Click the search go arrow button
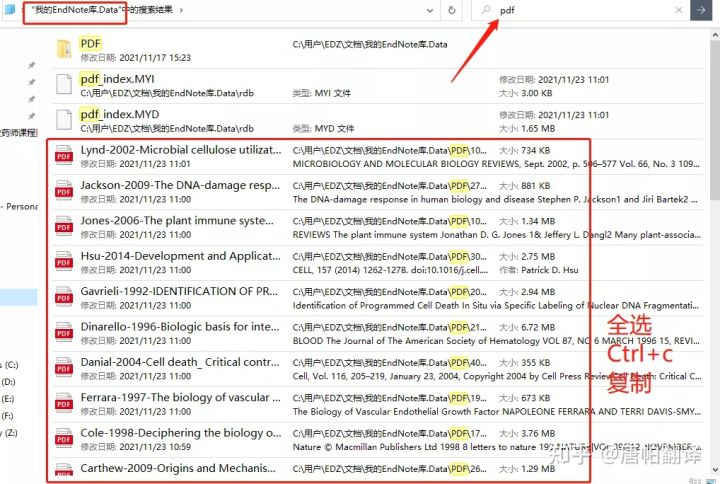Screen dimensions: 720x484 pyautogui.click(x=702, y=11)
